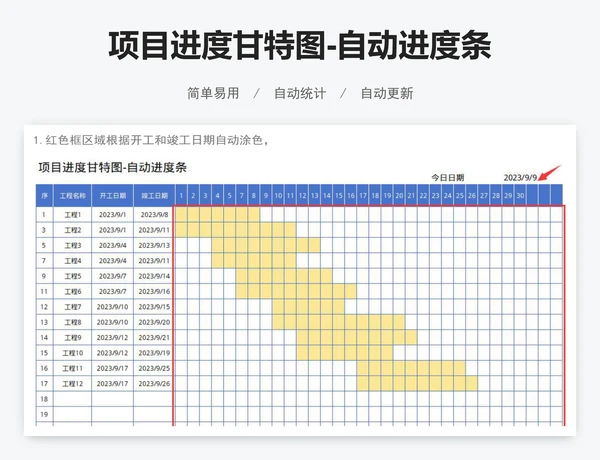
Task: Select the 工程3 name cell
Action: [72, 245]
